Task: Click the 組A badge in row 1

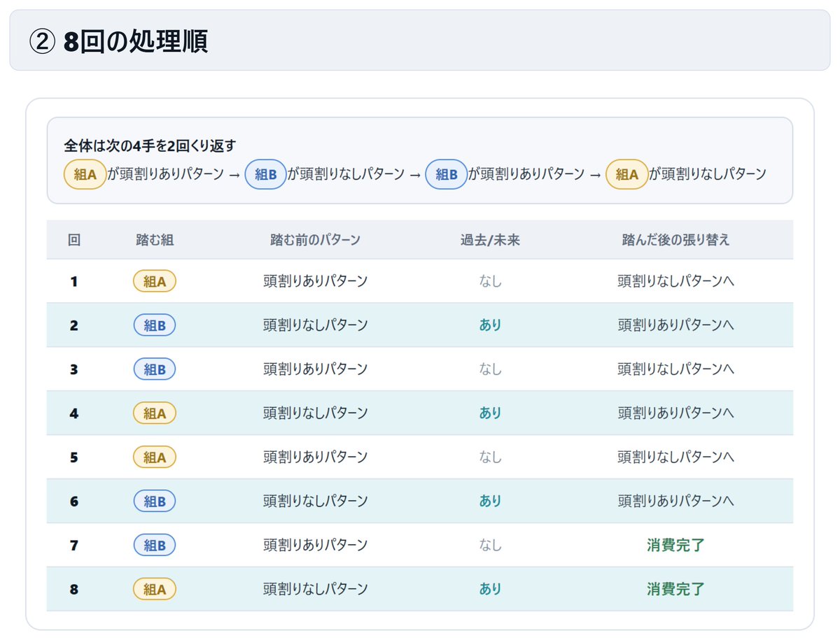Action: point(155,281)
